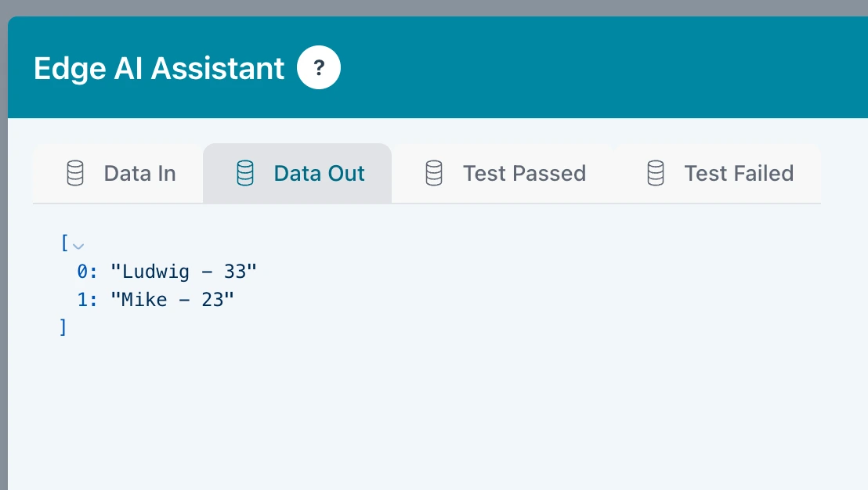
Task: Click the Test Passed database icon
Action: click(434, 173)
